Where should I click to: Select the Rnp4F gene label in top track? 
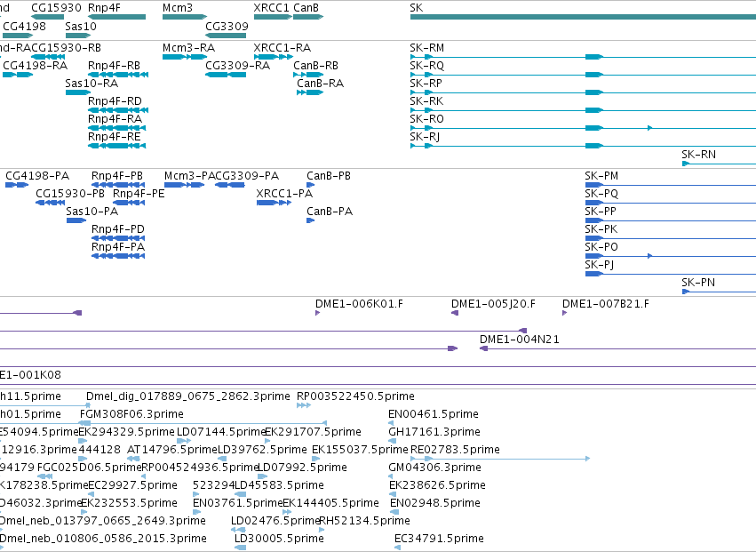pos(104,8)
